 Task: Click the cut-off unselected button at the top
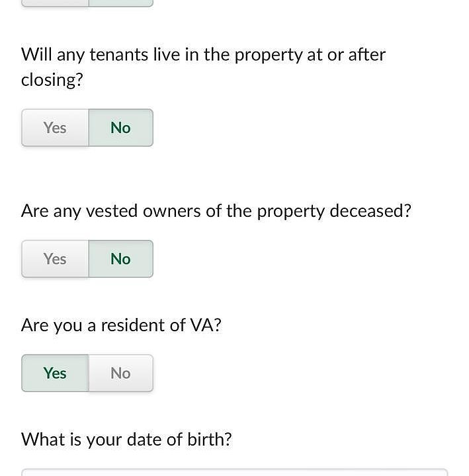[55, 3]
